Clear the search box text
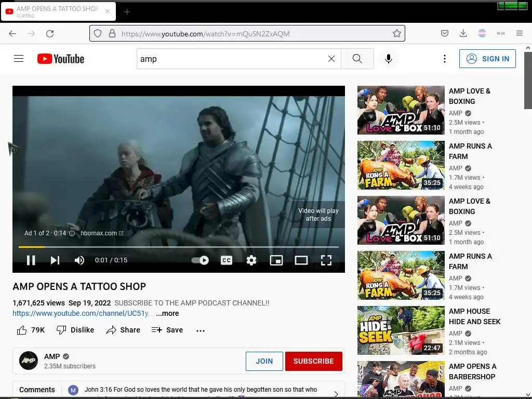The width and height of the screenshot is (532, 399). [331, 59]
